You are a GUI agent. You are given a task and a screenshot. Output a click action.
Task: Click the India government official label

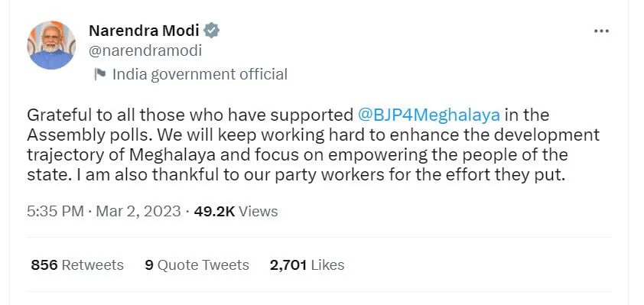click(200, 74)
